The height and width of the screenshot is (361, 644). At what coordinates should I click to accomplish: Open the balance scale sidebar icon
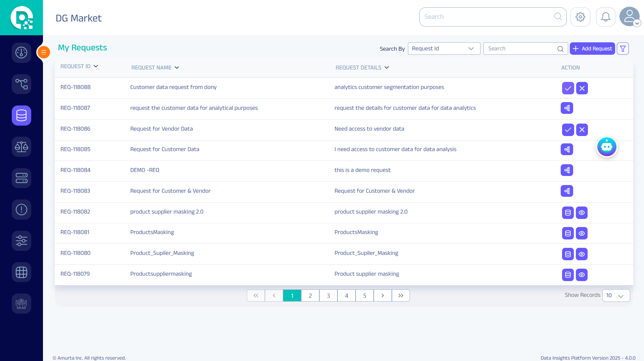21,147
